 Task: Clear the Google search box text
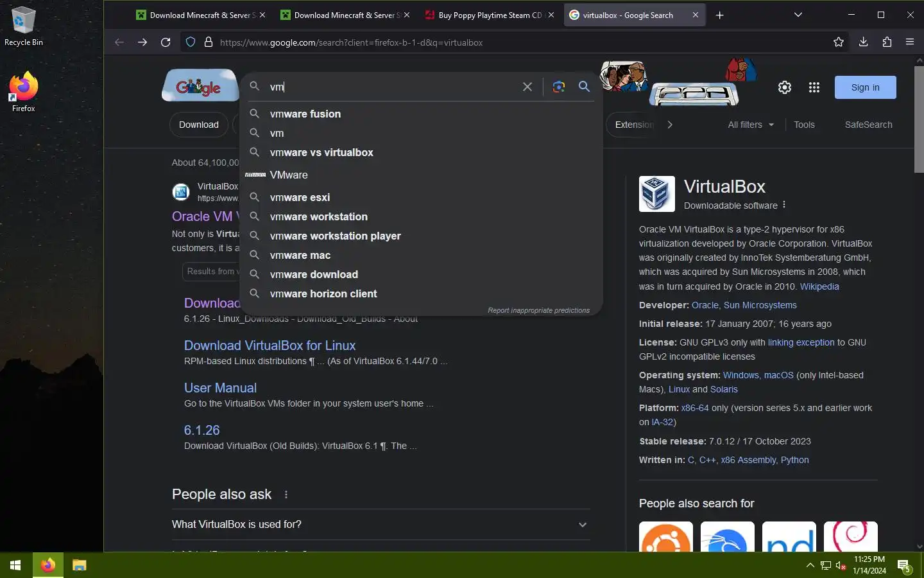527,87
